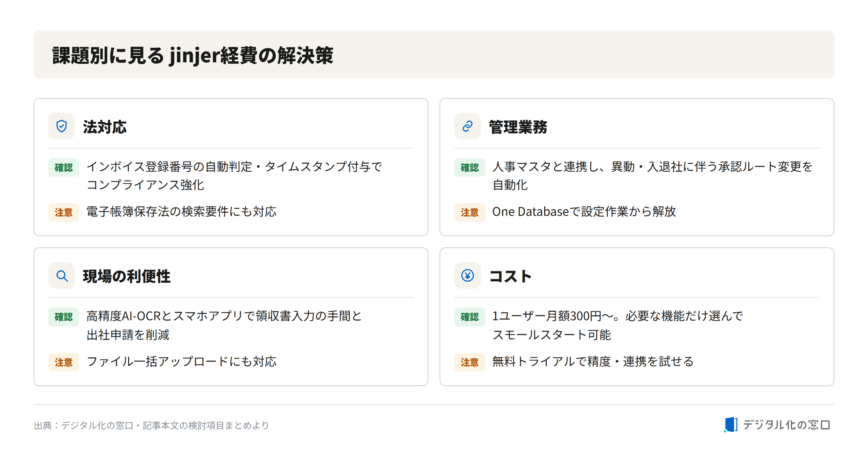The height and width of the screenshot is (466, 868).
Task: Click the 確認 badge next to インボイス登録番号
Action: click(x=64, y=167)
